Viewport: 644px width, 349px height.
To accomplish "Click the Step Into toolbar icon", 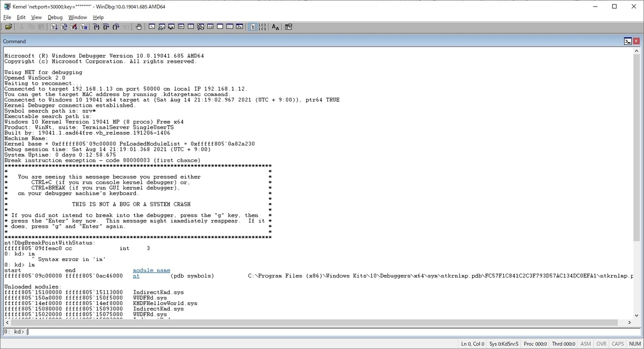I will click(x=97, y=26).
